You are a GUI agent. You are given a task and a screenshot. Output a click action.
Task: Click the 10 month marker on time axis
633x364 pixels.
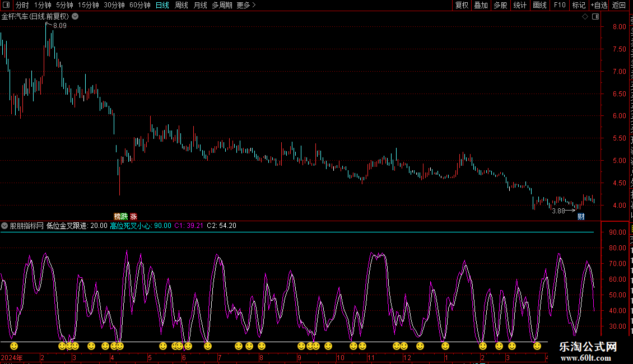pos(341,358)
